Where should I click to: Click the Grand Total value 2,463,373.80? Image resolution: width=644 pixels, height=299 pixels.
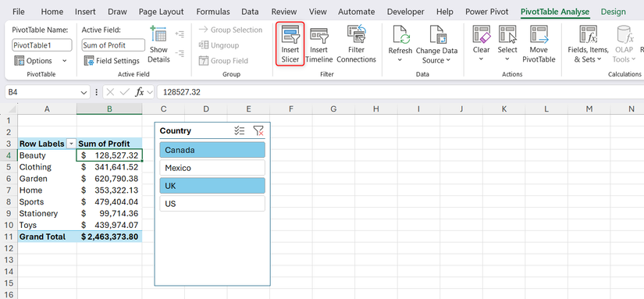click(x=109, y=237)
